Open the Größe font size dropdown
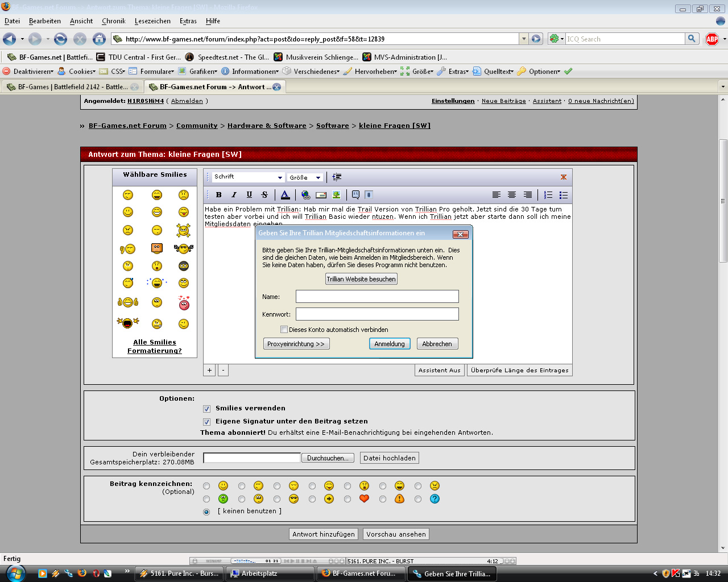The height and width of the screenshot is (582, 728). [x=305, y=177]
